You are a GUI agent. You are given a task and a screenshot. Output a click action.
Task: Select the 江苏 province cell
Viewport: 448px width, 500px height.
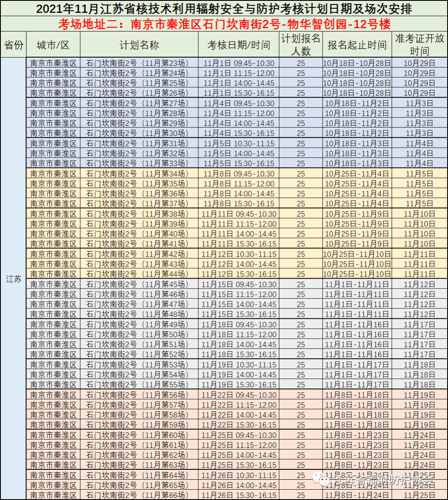tap(15, 279)
